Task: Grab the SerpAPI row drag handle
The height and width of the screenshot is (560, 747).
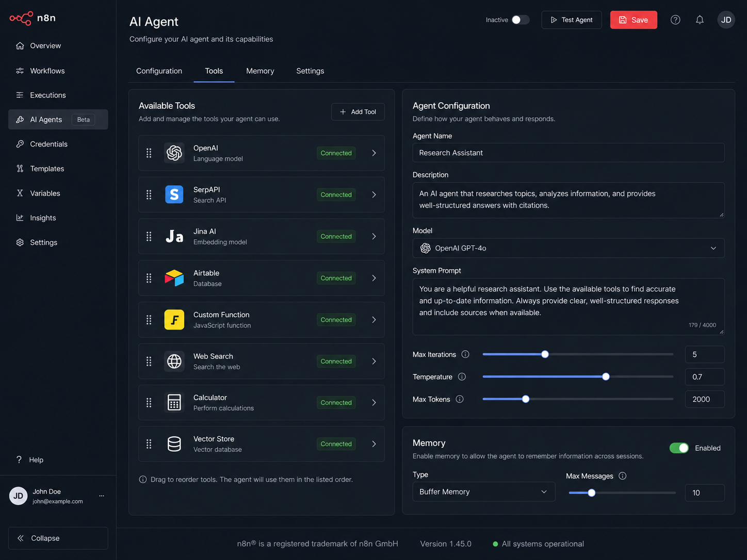Action: point(149,194)
